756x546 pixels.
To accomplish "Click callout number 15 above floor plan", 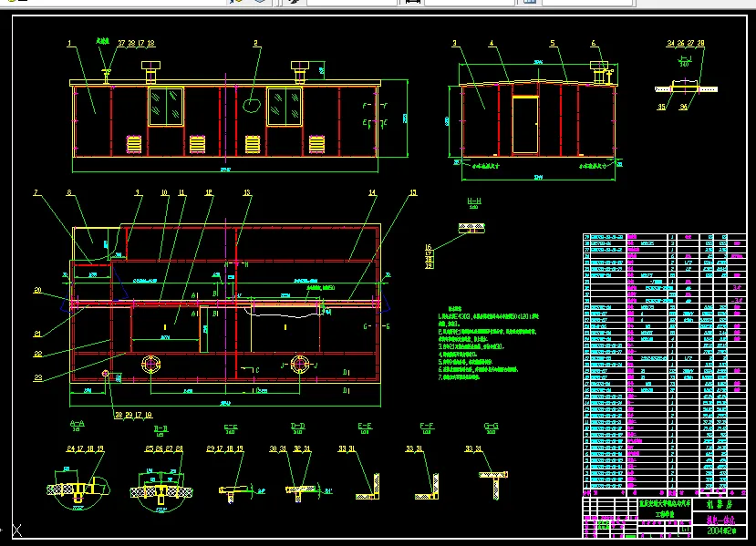I will pyautogui.click(x=413, y=192).
